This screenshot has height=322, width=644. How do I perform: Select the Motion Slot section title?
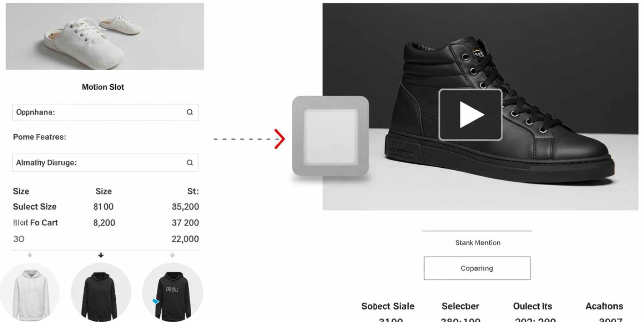point(103,87)
